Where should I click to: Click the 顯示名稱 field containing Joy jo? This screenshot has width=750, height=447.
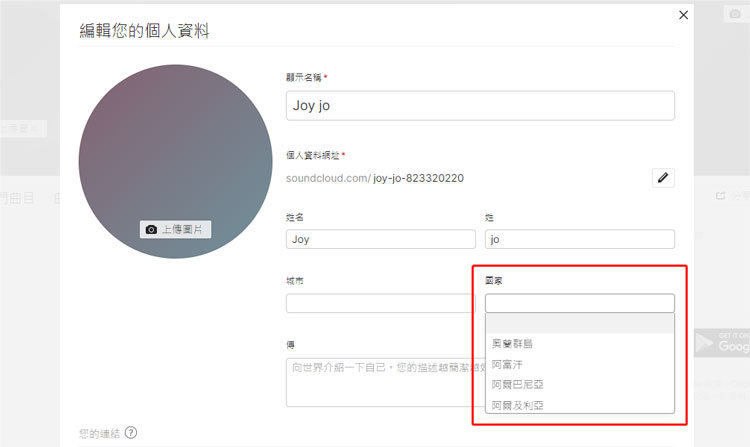[480, 105]
